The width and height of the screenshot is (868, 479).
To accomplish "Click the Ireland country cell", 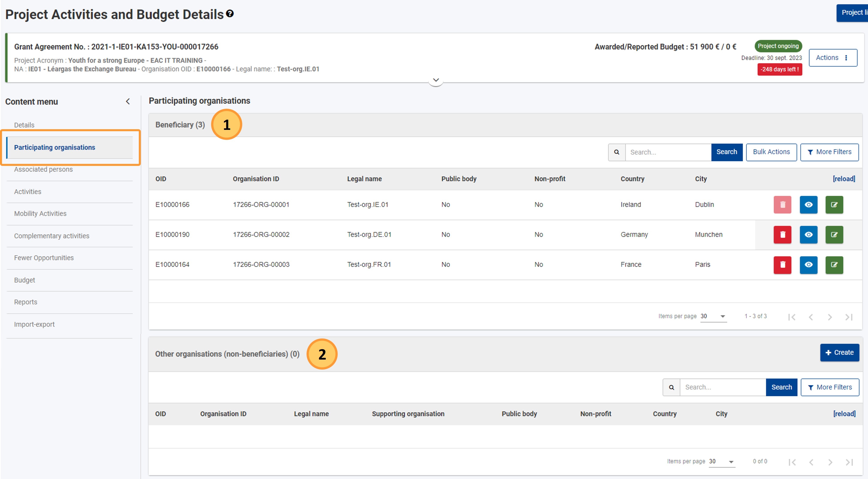I will click(x=631, y=204).
